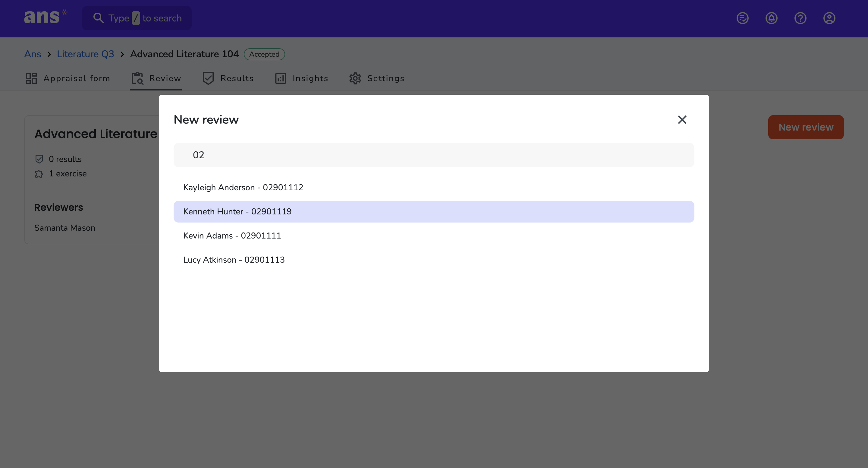This screenshot has height=468, width=868.
Task: Click the puzzle icon beside 1 exercise
Action: pyautogui.click(x=39, y=174)
